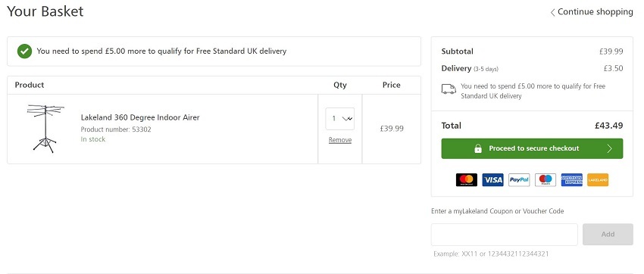
Task: Click the Your Basket page heading
Action: (x=45, y=11)
